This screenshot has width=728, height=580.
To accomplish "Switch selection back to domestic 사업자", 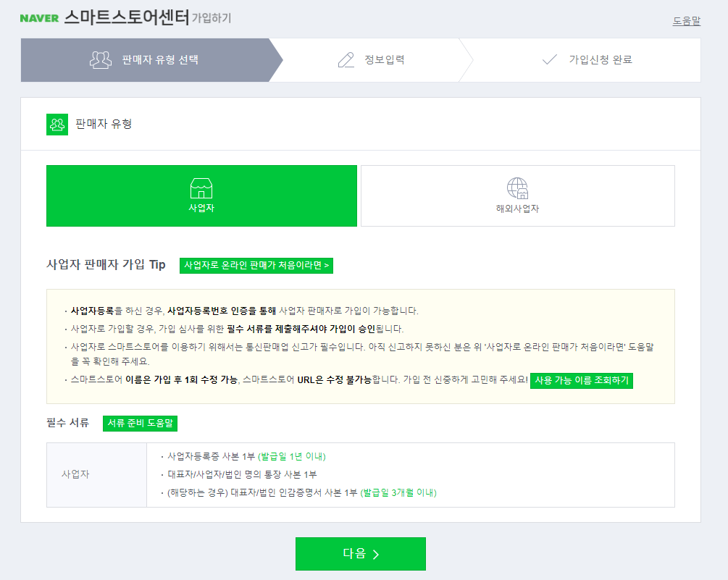I will click(201, 196).
